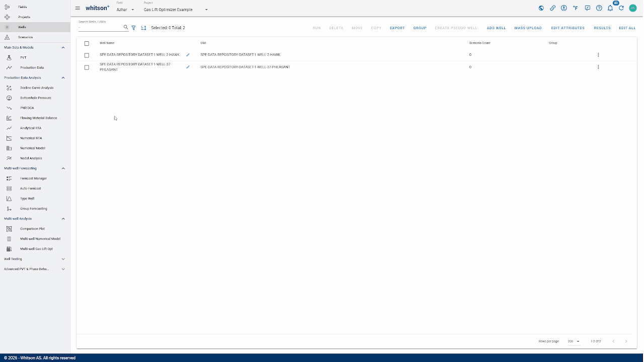Open Decline Curve Analysis in sidebar
This screenshot has width=644, height=362.
pyautogui.click(x=36, y=88)
